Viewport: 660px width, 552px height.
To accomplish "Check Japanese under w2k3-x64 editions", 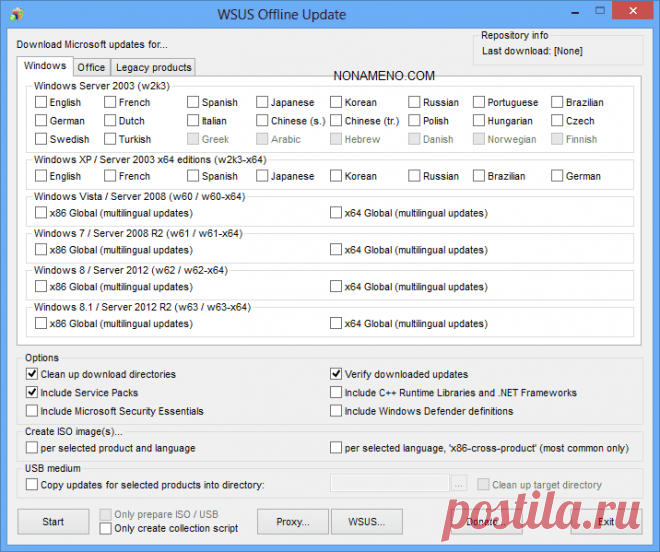I will (262, 176).
